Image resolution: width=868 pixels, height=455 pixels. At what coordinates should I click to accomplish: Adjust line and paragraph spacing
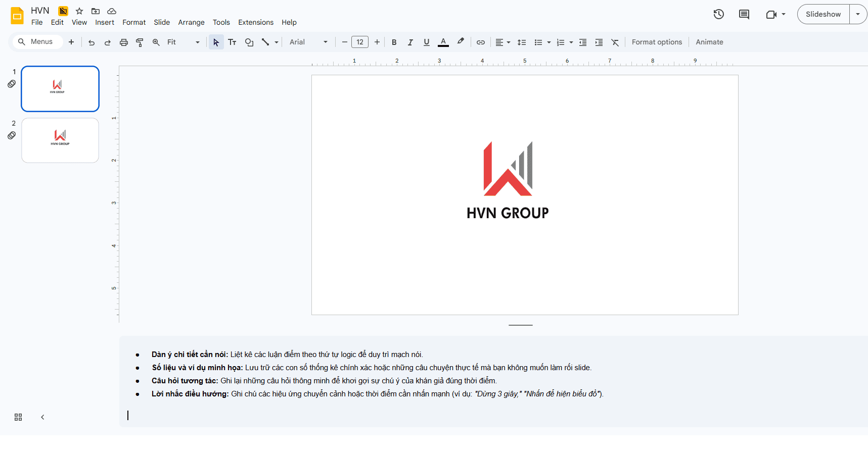pyautogui.click(x=522, y=42)
